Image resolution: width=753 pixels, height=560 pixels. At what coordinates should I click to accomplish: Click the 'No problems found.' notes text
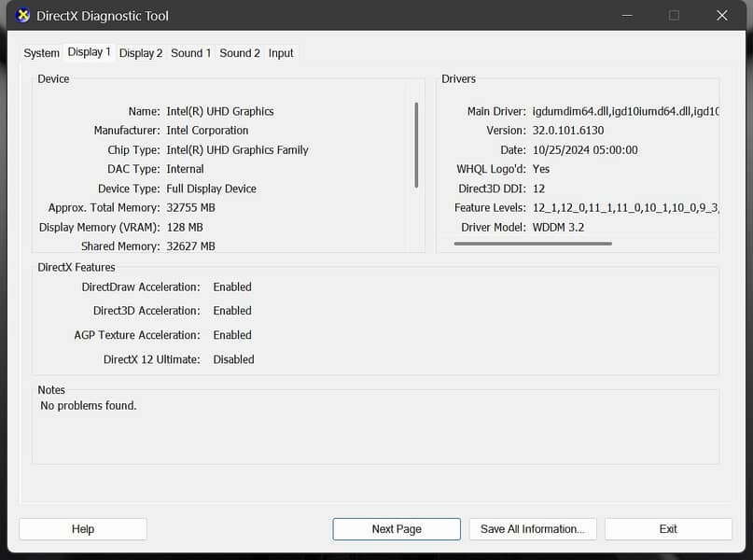coord(89,406)
